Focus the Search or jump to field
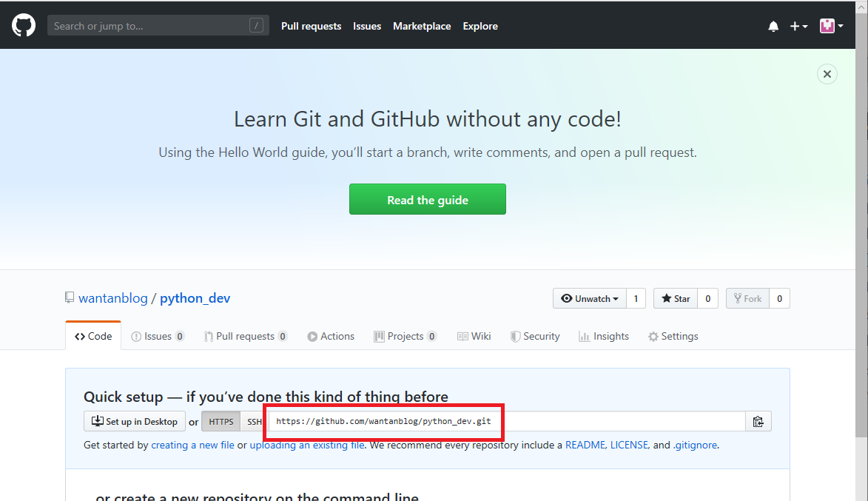The image size is (868, 501). (158, 25)
